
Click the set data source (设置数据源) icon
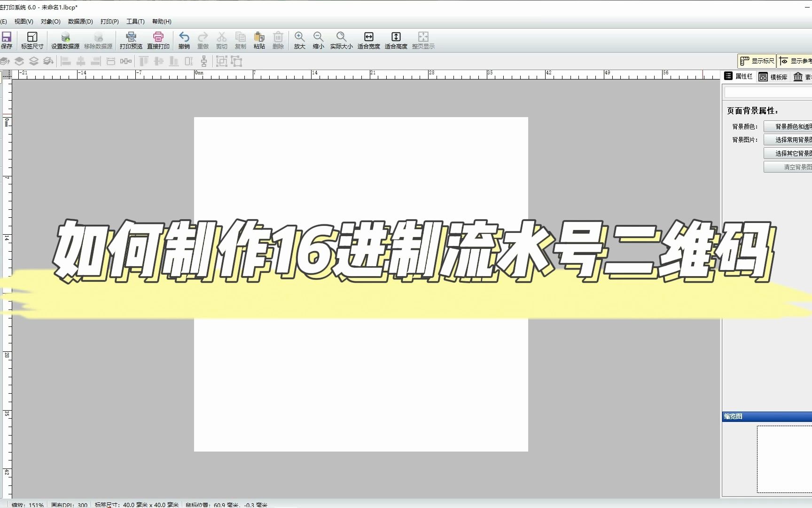click(x=65, y=40)
